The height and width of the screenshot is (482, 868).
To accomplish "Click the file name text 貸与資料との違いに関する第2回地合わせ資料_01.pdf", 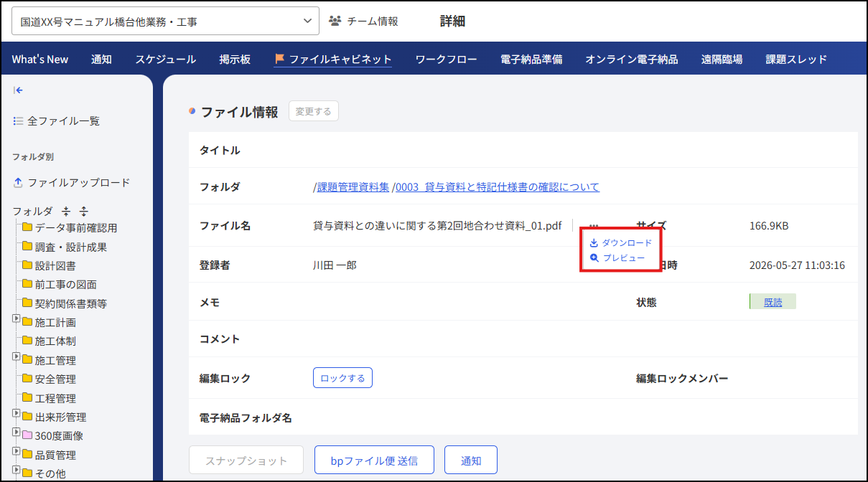I will (x=437, y=226).
